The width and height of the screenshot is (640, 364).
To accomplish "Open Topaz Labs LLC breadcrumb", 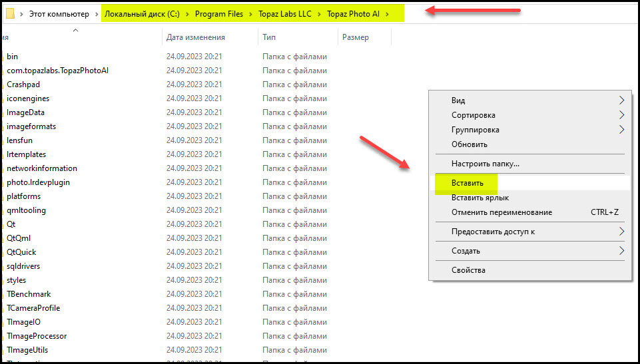I will [285, 14].
